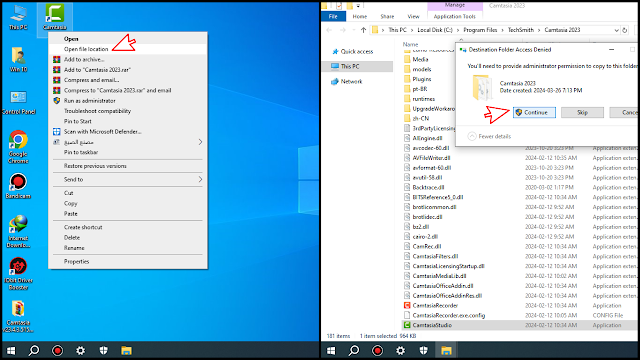
Task: Choose Open file location in context menu
Action: click(x=128, y=49)
